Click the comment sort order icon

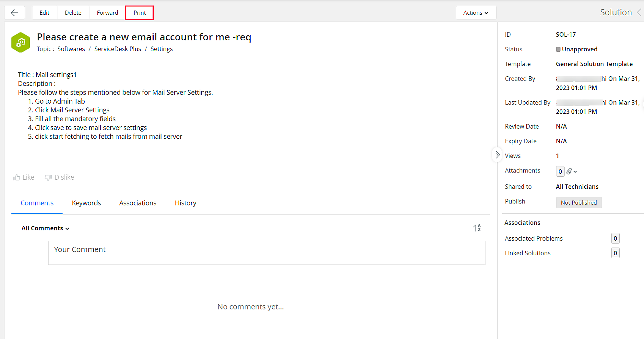[x=477, y=228]
